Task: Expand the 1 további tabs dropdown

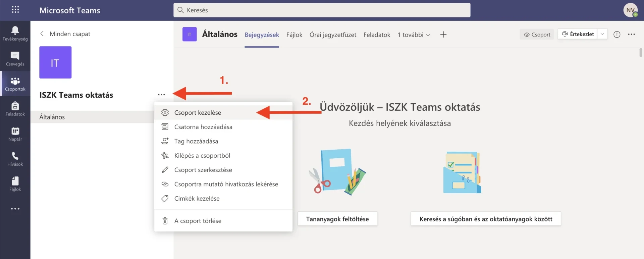Action: [x=414, y=35]
